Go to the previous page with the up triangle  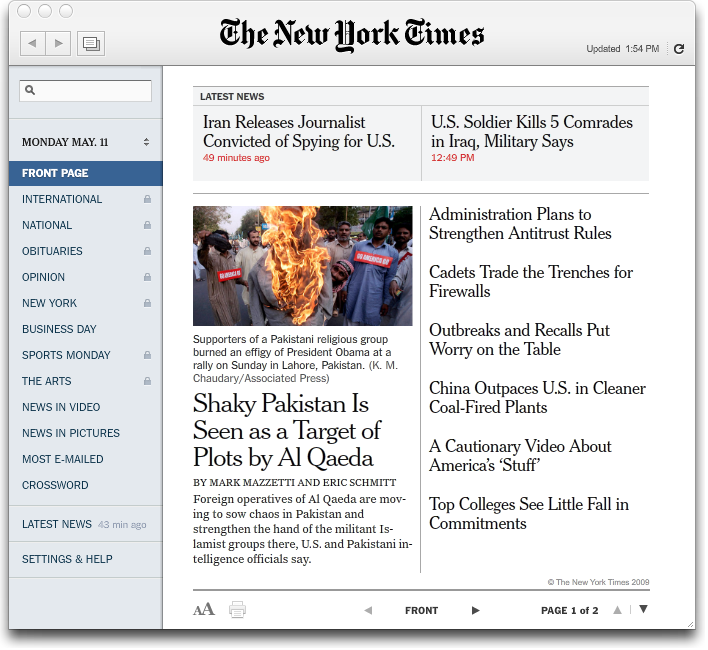click(620, 612)
